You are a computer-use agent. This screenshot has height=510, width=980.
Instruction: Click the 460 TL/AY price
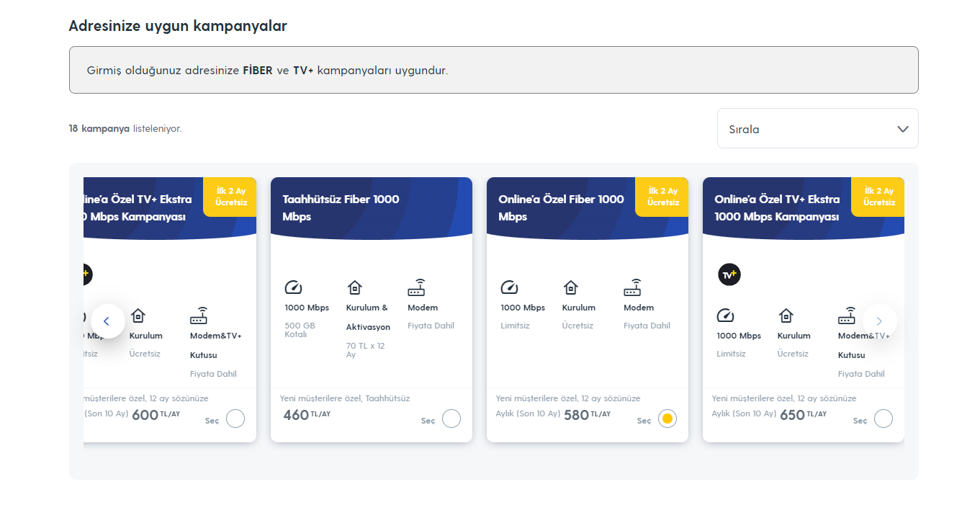pos(307,415)
